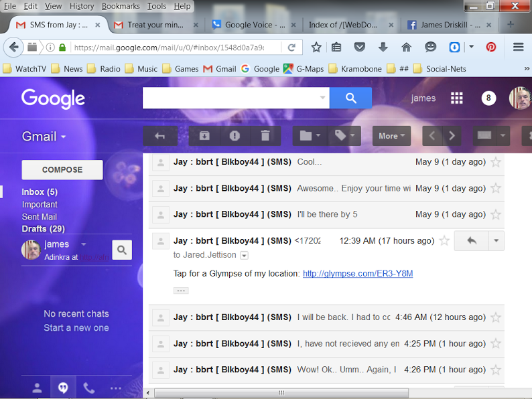Reply to the expanded message with reply arrow

[x=472, y=241]
